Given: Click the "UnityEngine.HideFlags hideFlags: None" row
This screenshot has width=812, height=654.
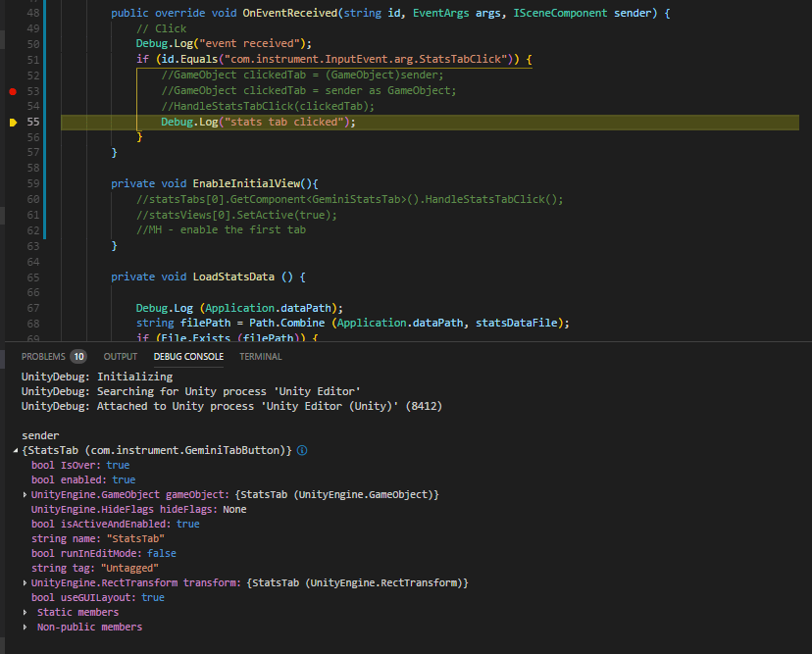Looking at the screenshot, I should pyautogui.click(x=139, y=510).
